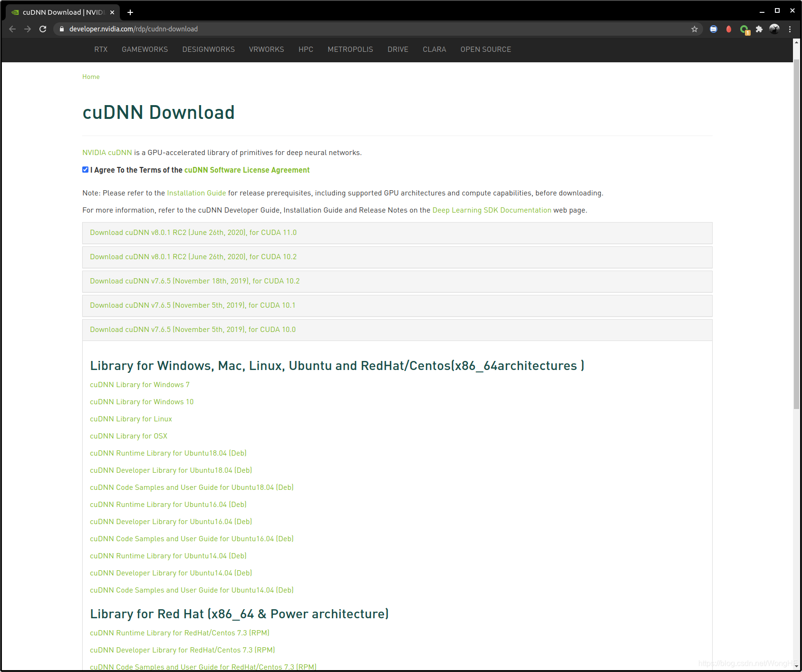Expand cuDNN v8.0.1 RC2 for CUDA 10.2
The image size is (802, 672).
pos(397,257)
